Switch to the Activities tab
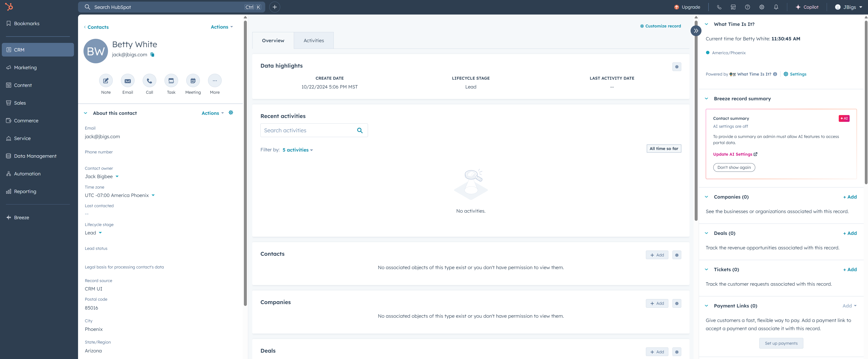 click(314, 40)
